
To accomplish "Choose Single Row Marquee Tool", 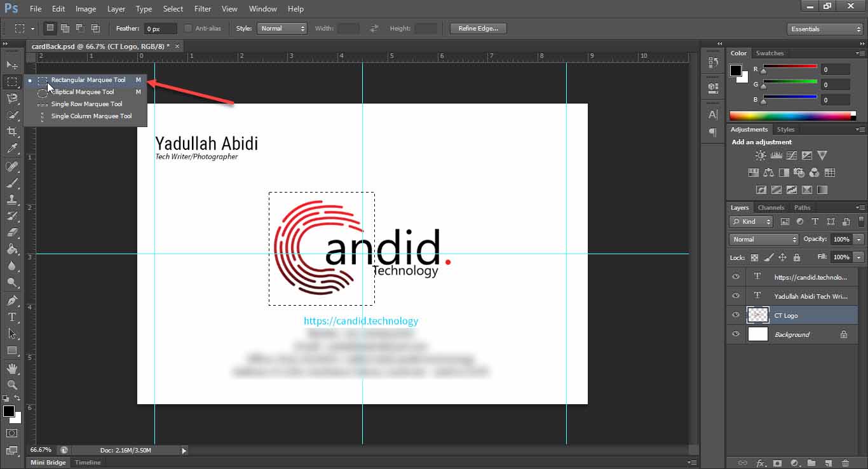I will point(85,104).
